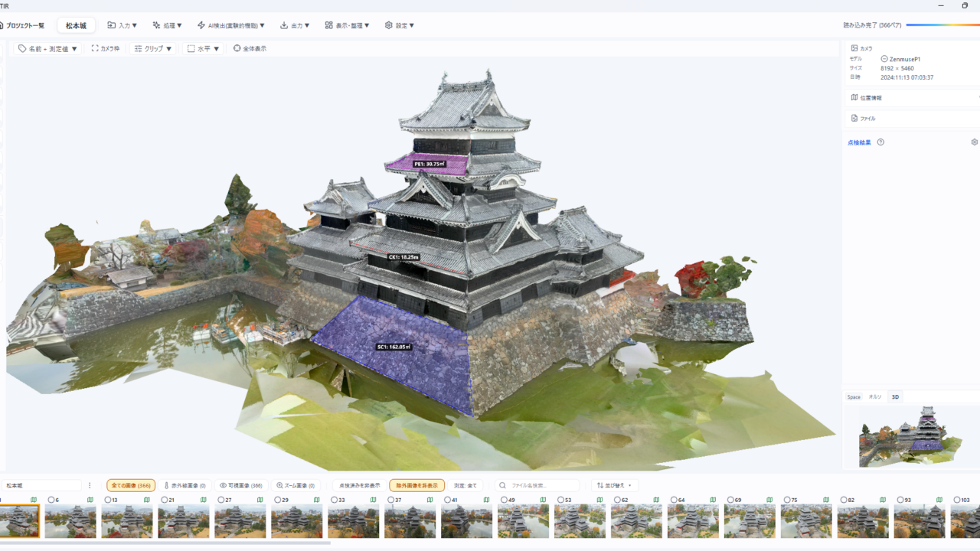Open the AI検出(実験的機能) menu

coord(231,25)
